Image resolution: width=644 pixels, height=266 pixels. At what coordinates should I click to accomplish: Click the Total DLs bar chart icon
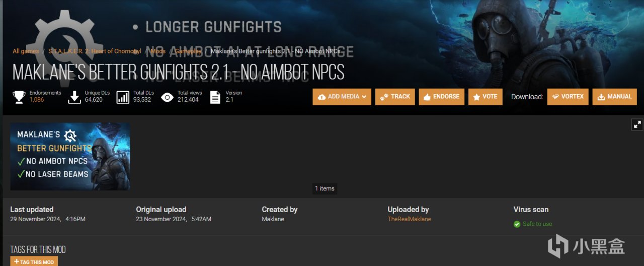123,97
